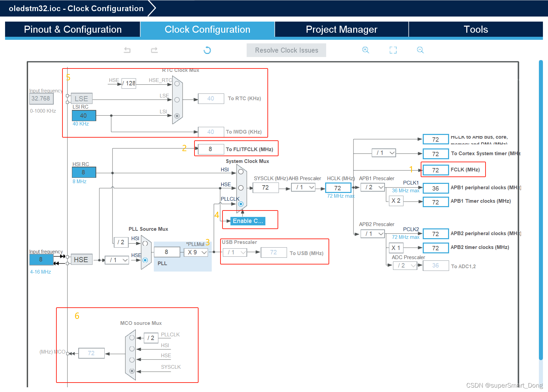
Task: Select HSE in PLL Source Mux
Action: tap(145, 260)
